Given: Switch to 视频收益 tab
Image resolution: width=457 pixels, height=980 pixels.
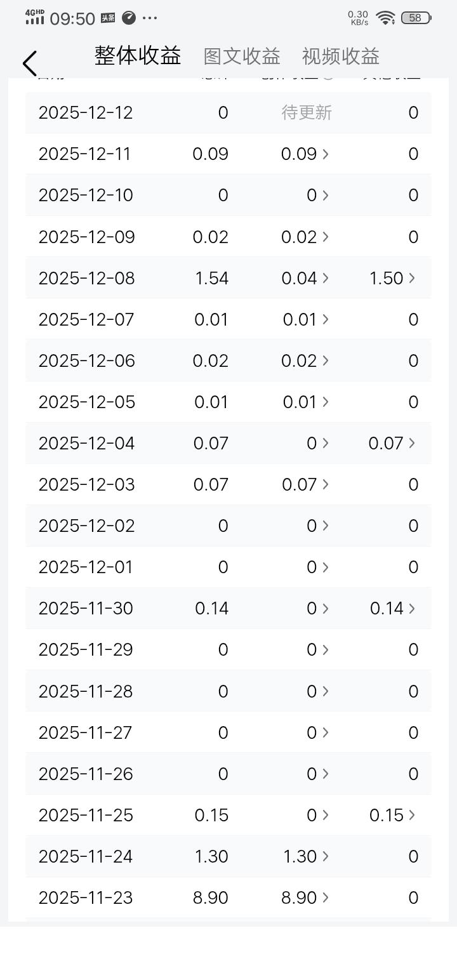Looking at the screenshot, I should [340, 56].
